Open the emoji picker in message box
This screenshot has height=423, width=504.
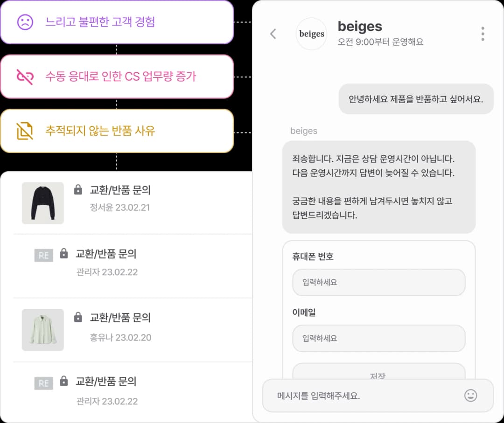471,395
